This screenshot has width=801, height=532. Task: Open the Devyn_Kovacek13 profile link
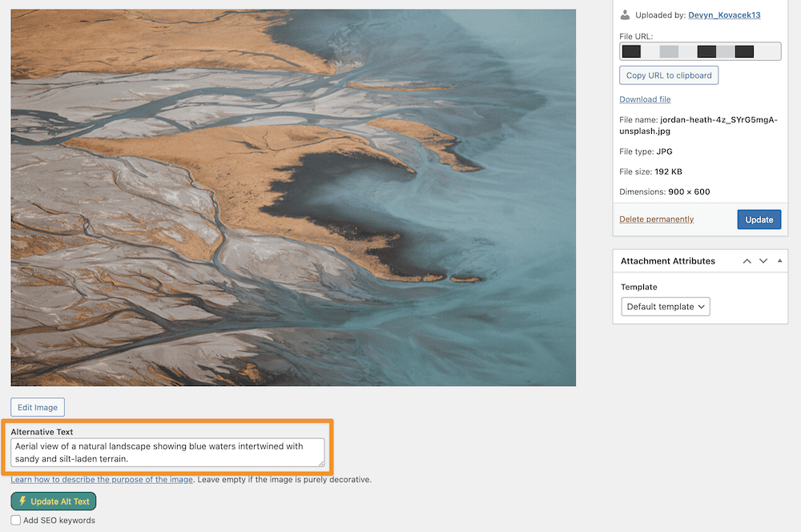724,14
